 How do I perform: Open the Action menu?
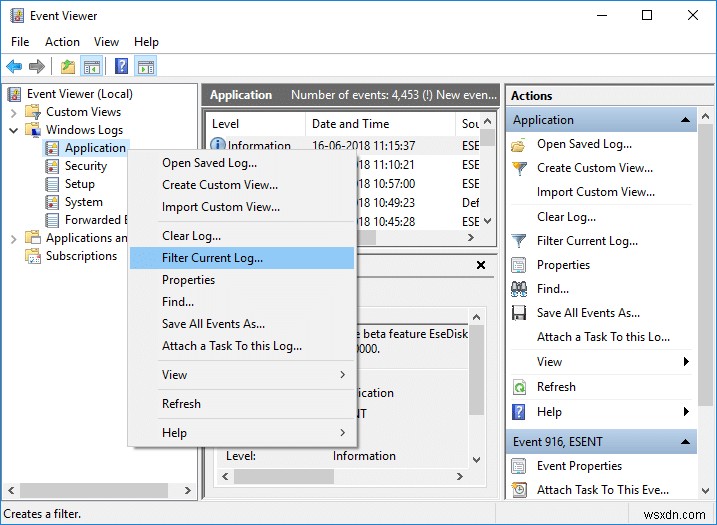(x=62, y=42)
